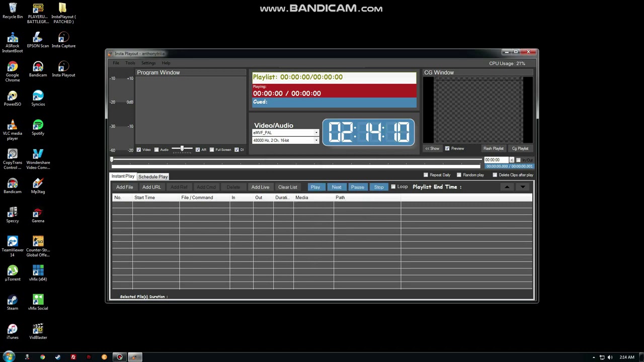Image resolution: width=644 pixels, height=362 pixels.
Task: Open CopyTrans Control desktop icon
Action: [13, 159]
